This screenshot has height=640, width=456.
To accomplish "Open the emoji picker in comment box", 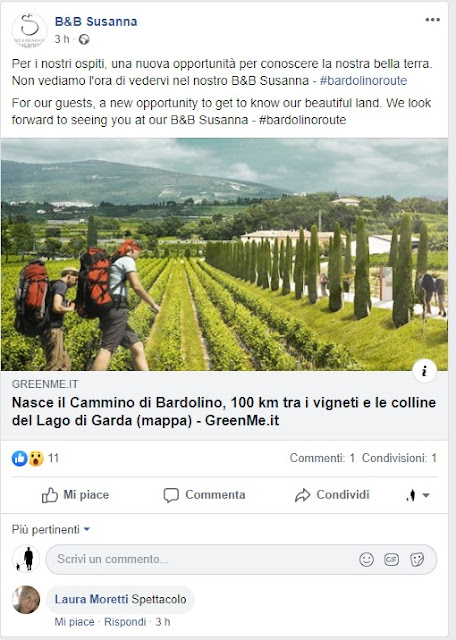I will coord(366,559).
